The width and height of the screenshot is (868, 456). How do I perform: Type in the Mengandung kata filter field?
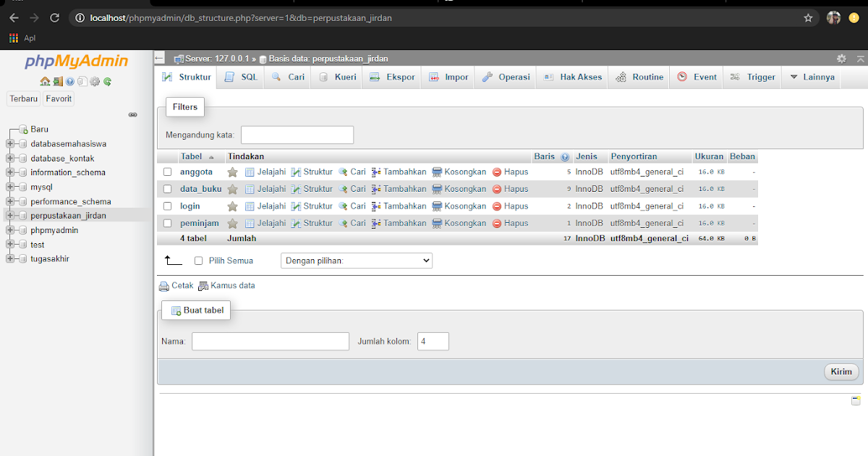tap(297, 135)
